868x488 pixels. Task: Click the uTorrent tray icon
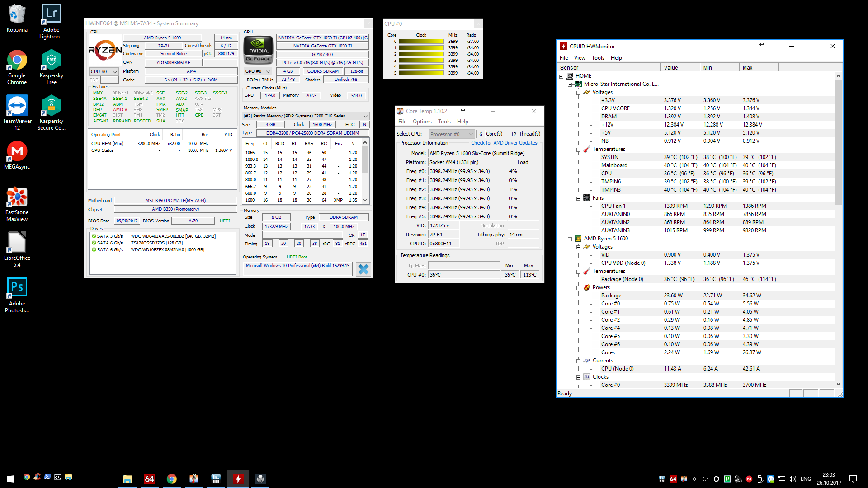tap(727, 479)
